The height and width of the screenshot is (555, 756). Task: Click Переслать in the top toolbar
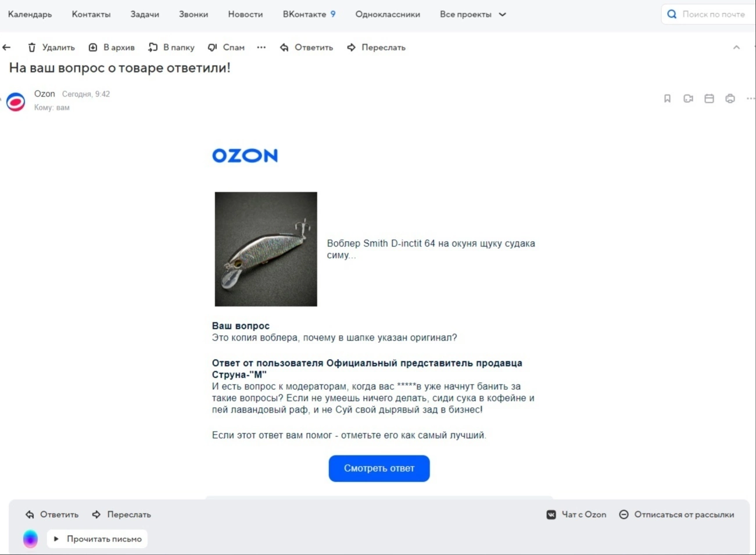coord(376,48)
